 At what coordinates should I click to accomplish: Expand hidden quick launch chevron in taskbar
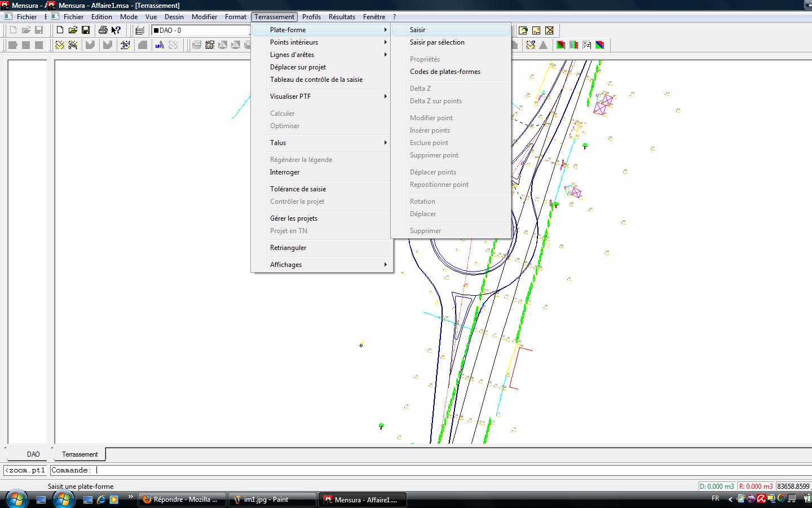(131, 497)
